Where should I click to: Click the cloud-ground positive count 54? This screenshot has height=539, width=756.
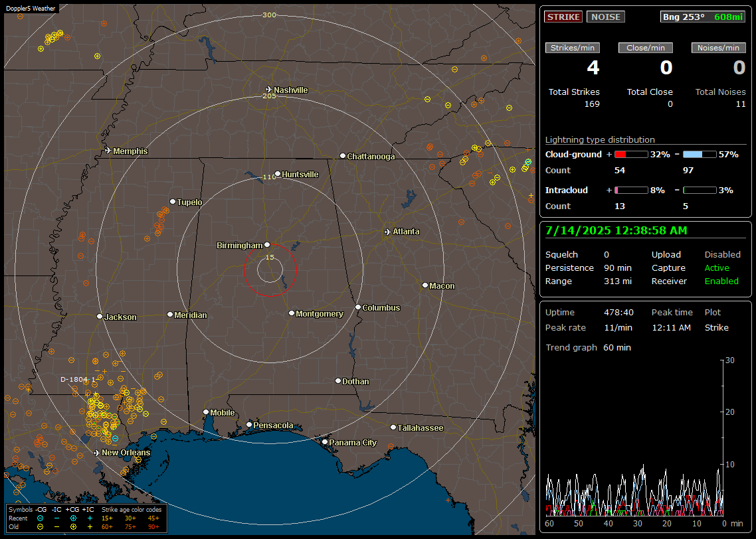point(620,171)
